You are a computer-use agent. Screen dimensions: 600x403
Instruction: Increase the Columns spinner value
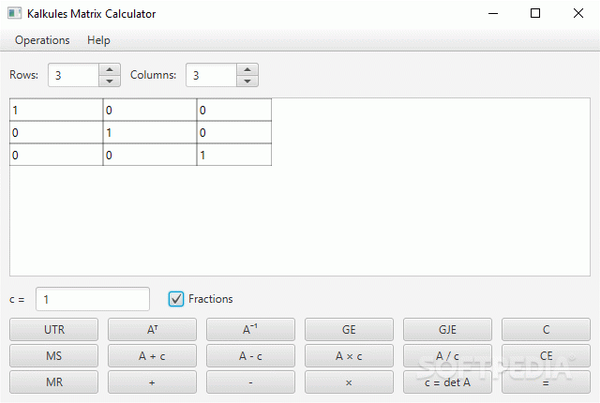tap(247, 69)
